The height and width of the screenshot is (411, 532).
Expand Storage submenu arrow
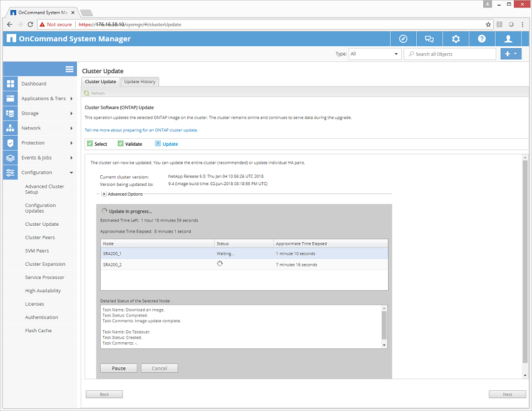coord(71,113)
